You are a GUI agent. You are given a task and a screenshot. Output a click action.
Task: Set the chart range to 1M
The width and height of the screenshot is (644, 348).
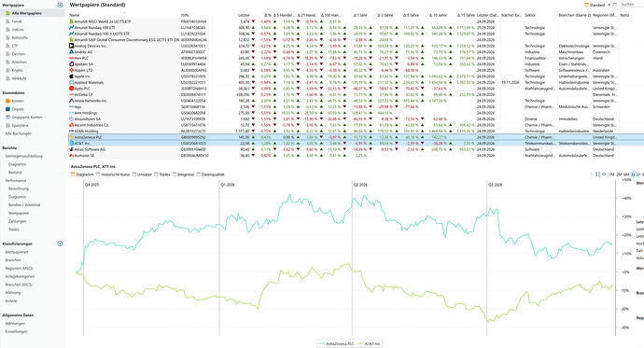(x=611, y=174)
